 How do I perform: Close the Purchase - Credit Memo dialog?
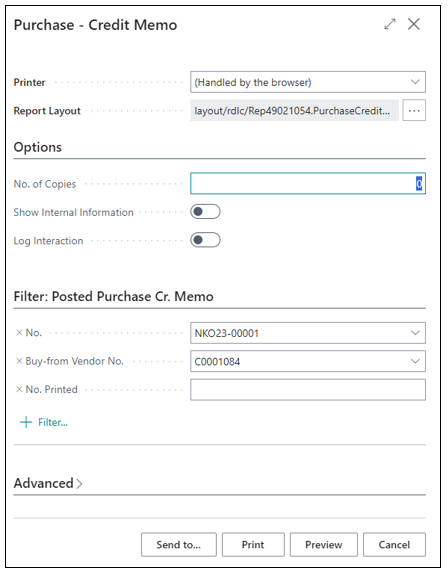pos(414,24)
